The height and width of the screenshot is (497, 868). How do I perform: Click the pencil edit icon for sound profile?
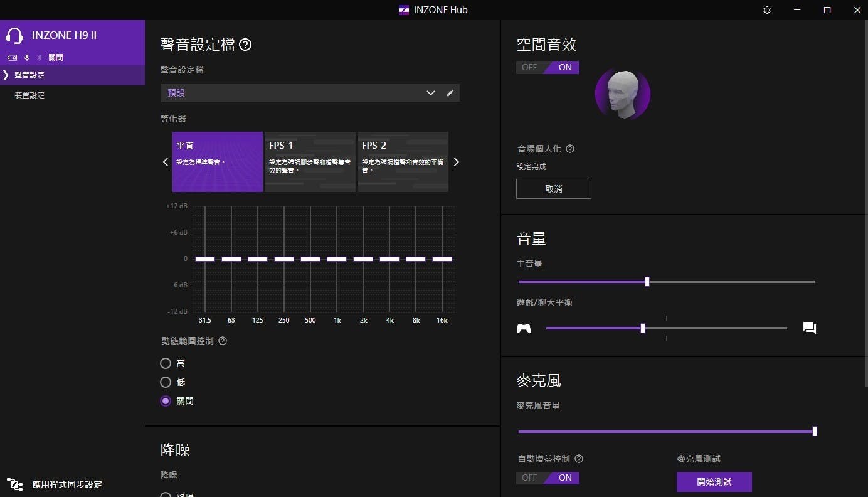point(450,93)
